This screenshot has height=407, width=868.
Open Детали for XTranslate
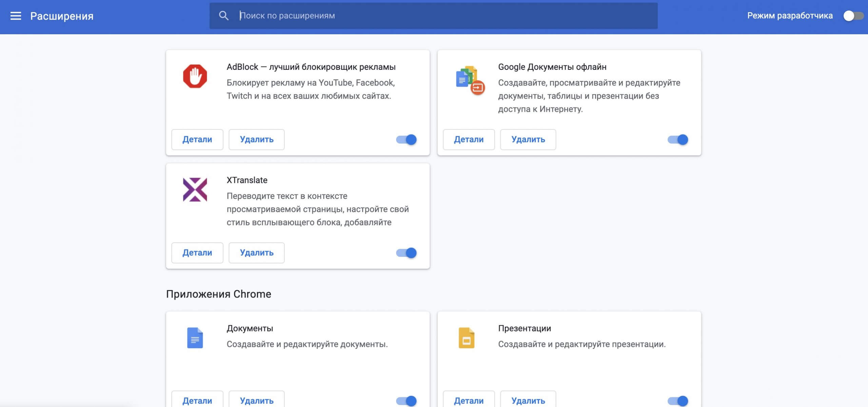pyautogui.click(x=197, y=252)
